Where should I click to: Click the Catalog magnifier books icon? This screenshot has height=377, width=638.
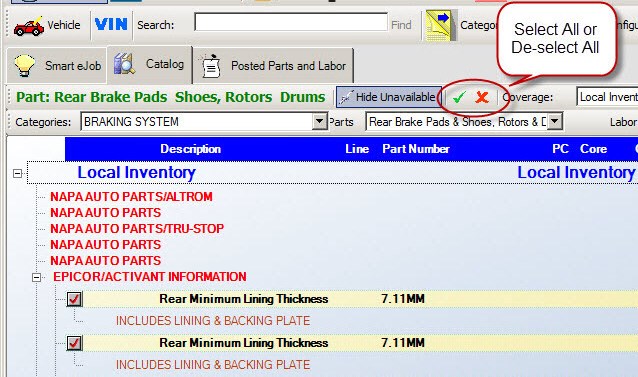point(124,64)
